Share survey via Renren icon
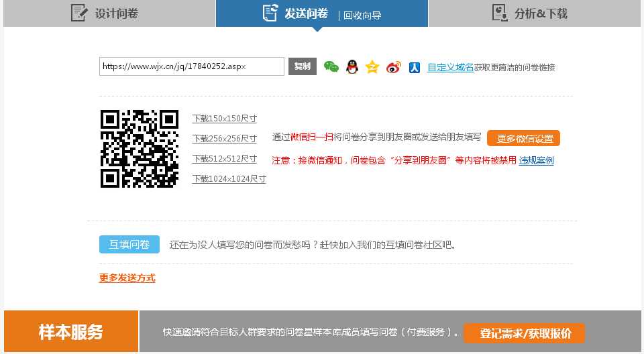 coord(415,67)
